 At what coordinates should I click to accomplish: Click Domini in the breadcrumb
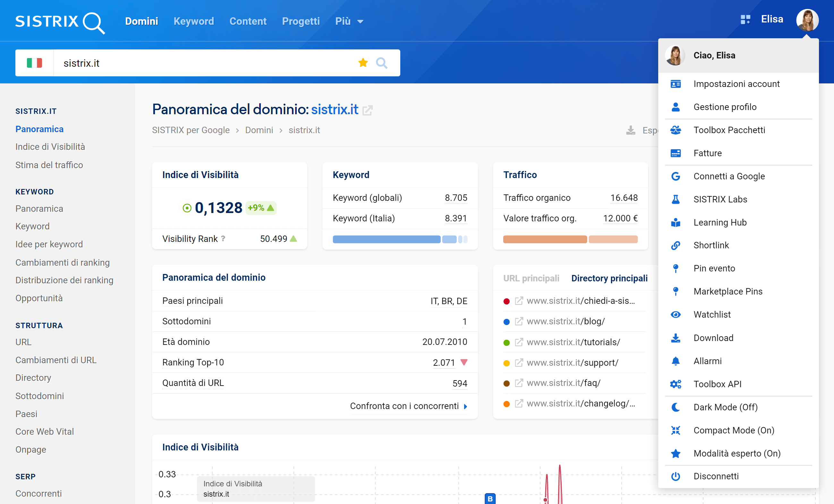point(259,130)
